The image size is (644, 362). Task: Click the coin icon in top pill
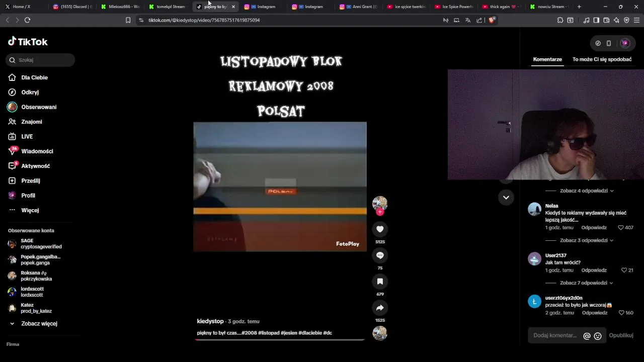tap(598, 43)
